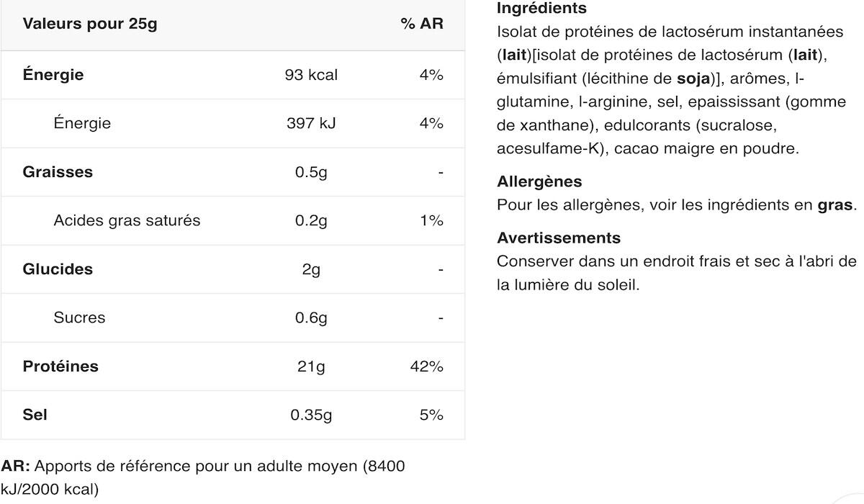Viewport: 864px width, 504px height.
Task: Click the "0.35g" salt value
Action: (x=311, y=415)
